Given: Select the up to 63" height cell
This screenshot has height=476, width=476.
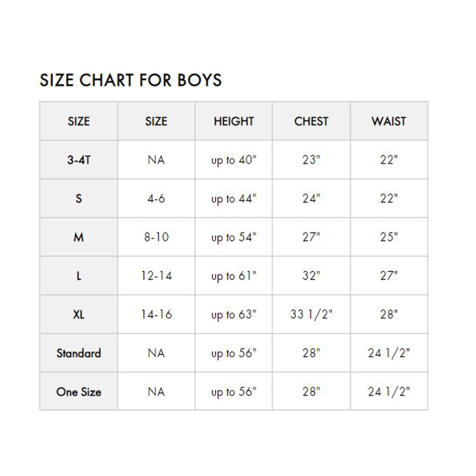Looking at the screenshot, I should point(233,314).
